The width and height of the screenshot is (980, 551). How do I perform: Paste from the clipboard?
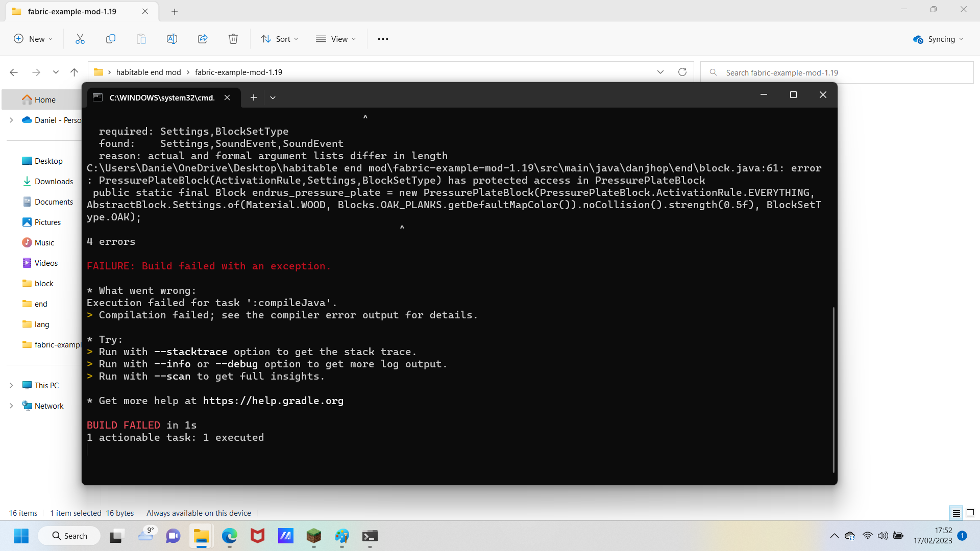click(141, 39)
